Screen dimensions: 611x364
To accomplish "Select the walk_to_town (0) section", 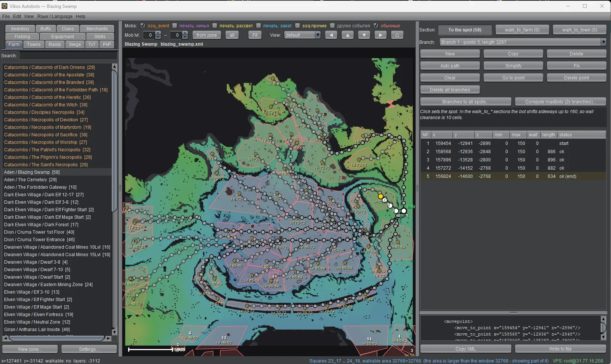I will pos(580,30).
